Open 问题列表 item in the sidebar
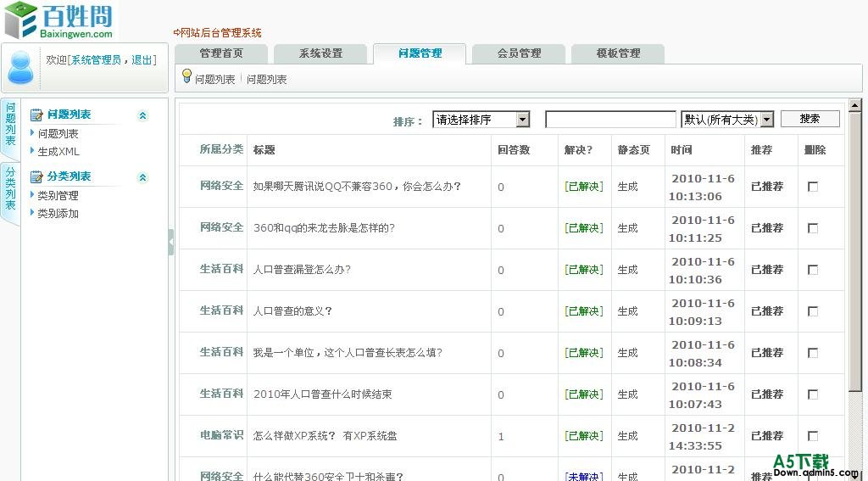The width and height of the screenshot is (868, 481). coord(58,133)
